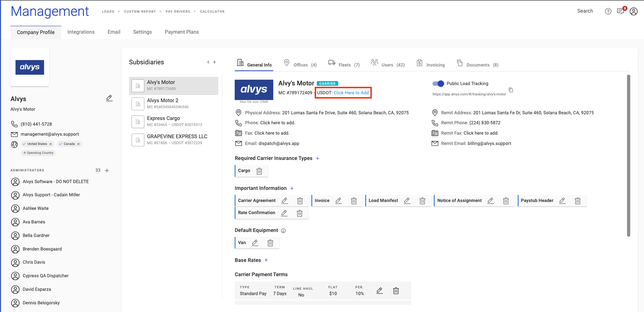Go to Loads in top navigation

[x=108, y=12]
